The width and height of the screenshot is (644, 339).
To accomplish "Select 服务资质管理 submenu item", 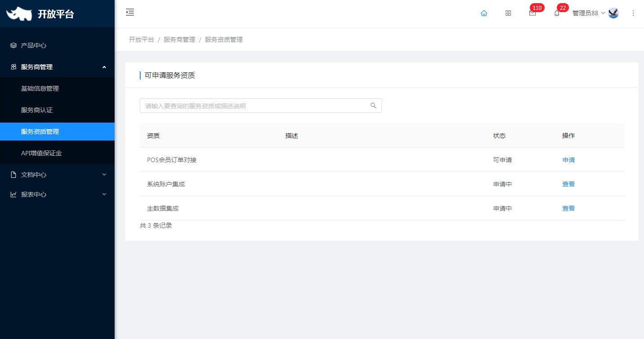I will click(57, 132).
